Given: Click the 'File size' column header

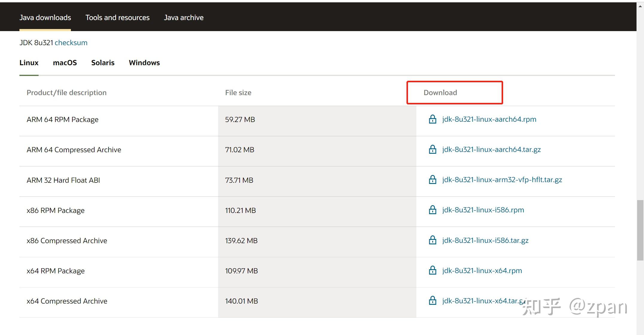Looking at the screenshot, I should (x=238, y=93).
